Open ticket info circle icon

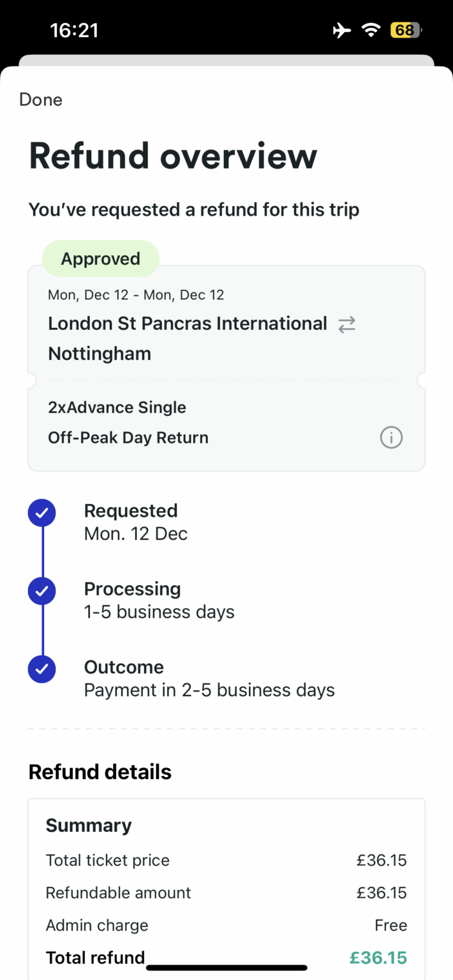coord(391,438)
